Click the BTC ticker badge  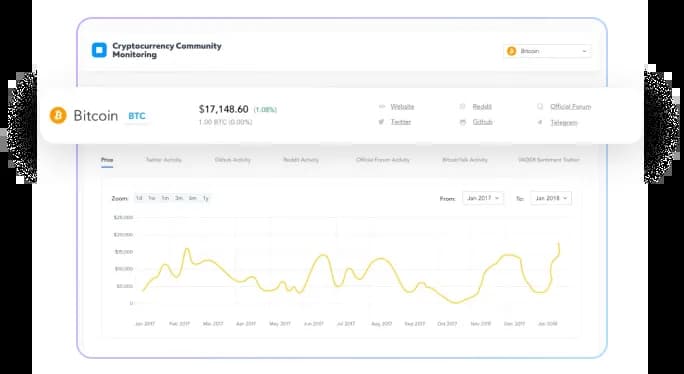[137, 116]
